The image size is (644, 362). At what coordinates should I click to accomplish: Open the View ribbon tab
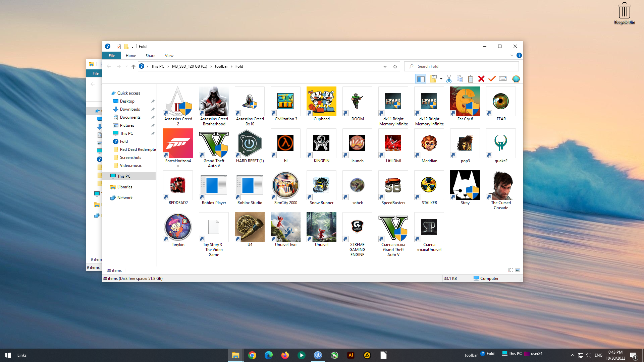coord(169,56)
